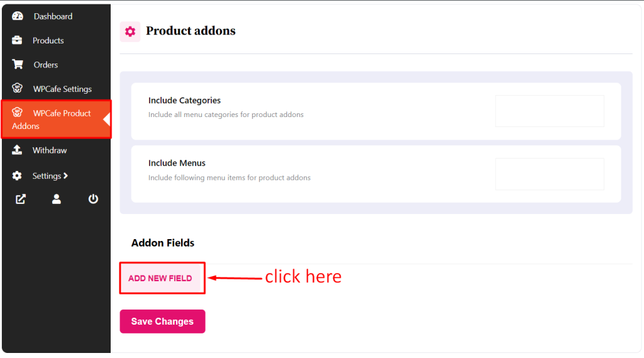
Task: Click the WPCafe Settings chef icon
Action: pyautogui.click(x=17, y=88)
